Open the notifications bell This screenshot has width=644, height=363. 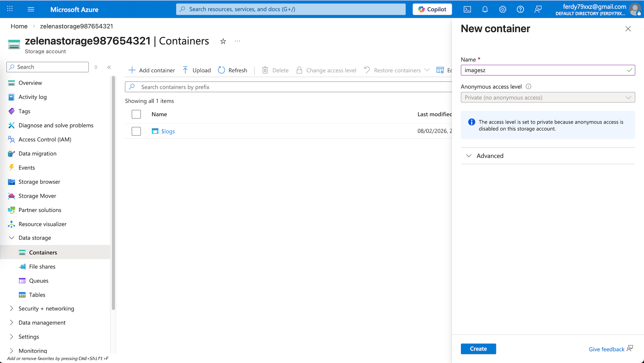[485, 9]
